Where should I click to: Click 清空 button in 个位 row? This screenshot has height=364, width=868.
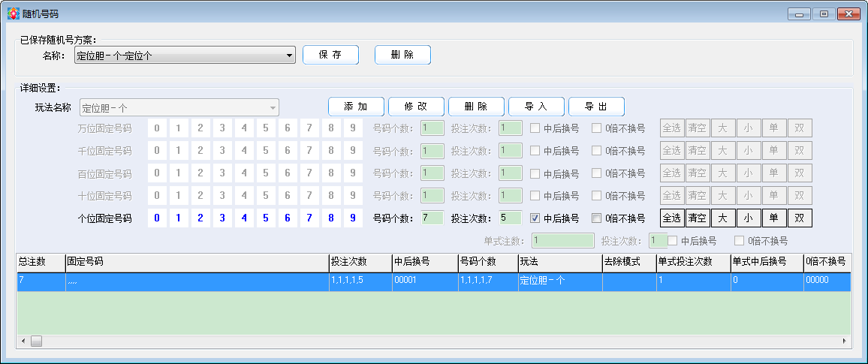(x=697, y=218)
